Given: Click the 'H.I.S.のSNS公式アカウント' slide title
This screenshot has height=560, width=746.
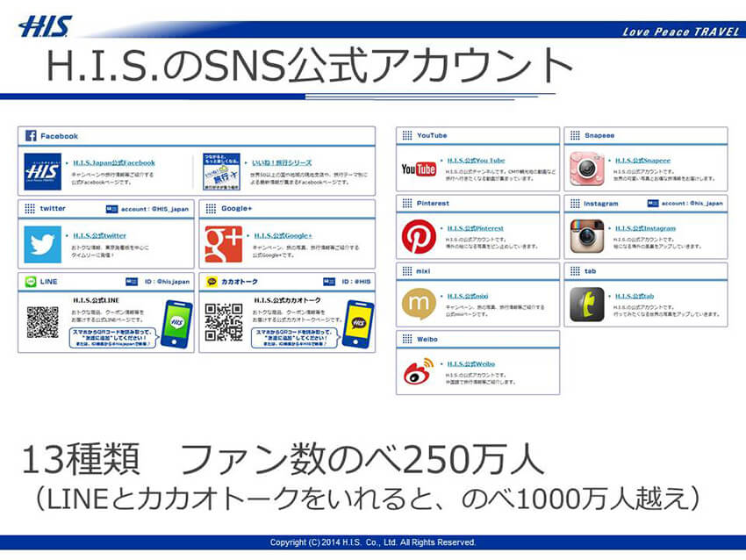Looking at the screenshot, I should (x=309, y=65).
